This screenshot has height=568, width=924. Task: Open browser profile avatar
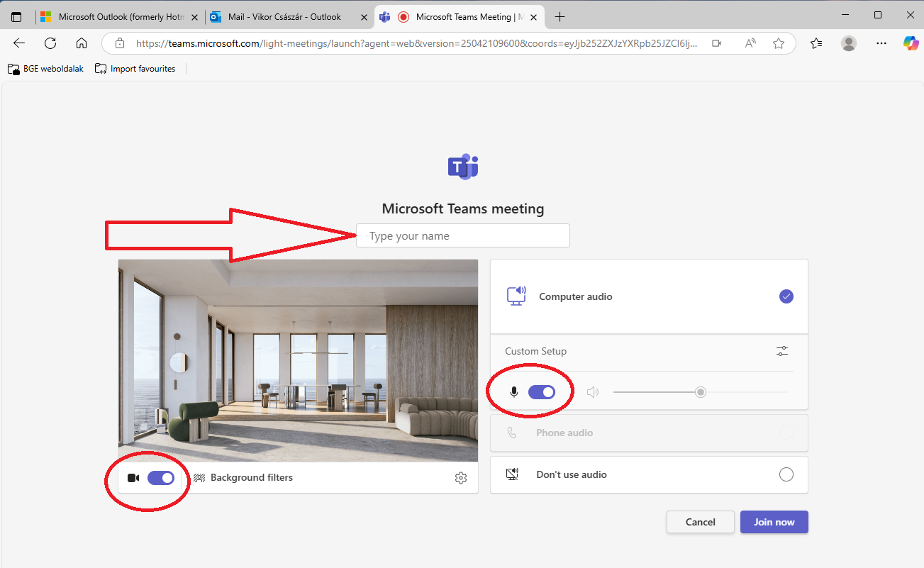[849, 43]
